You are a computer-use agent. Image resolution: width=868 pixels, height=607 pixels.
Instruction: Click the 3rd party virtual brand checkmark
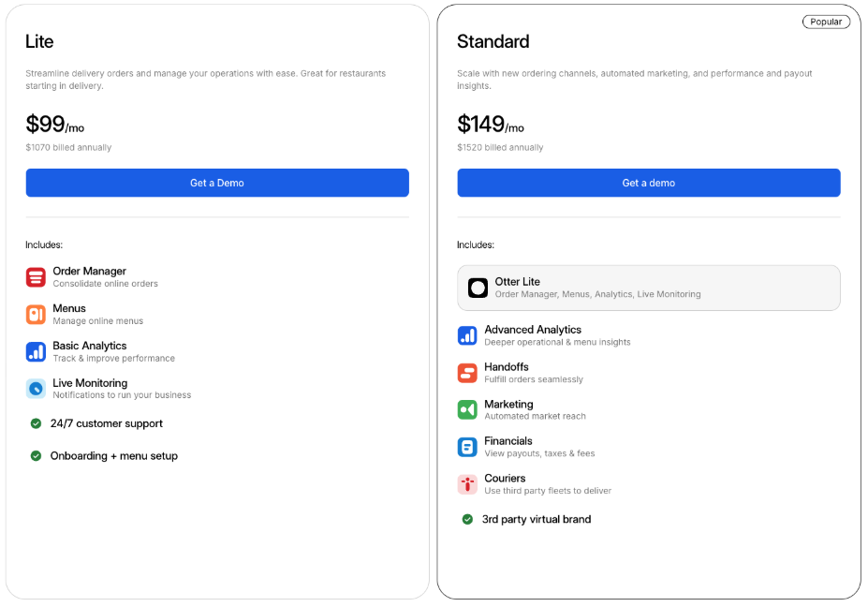pos(467,519)
